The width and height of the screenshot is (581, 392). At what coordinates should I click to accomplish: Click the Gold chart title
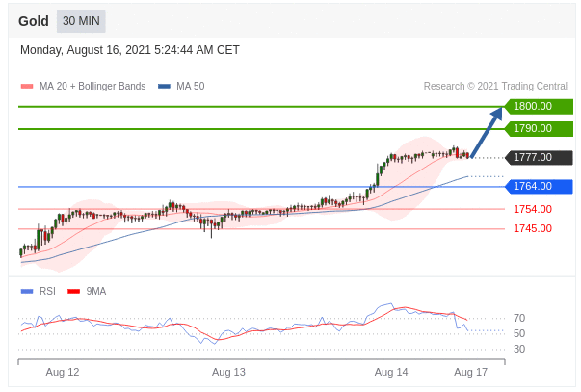click(34, 21)
